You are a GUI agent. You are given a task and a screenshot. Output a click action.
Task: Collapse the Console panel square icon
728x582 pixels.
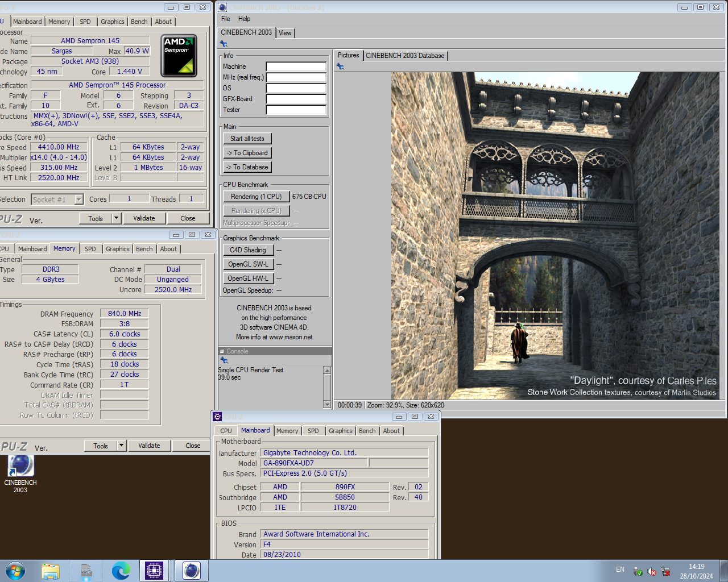click(x=222, y=351)
